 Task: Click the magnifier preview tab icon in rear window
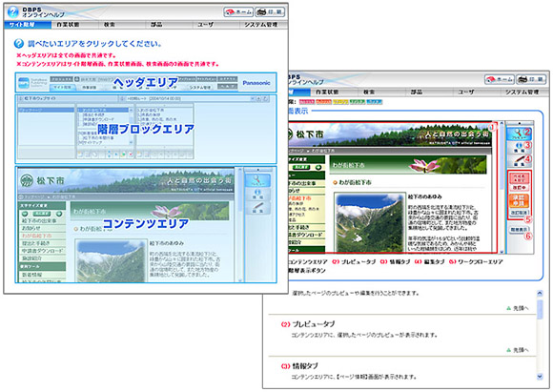(518, 134)
